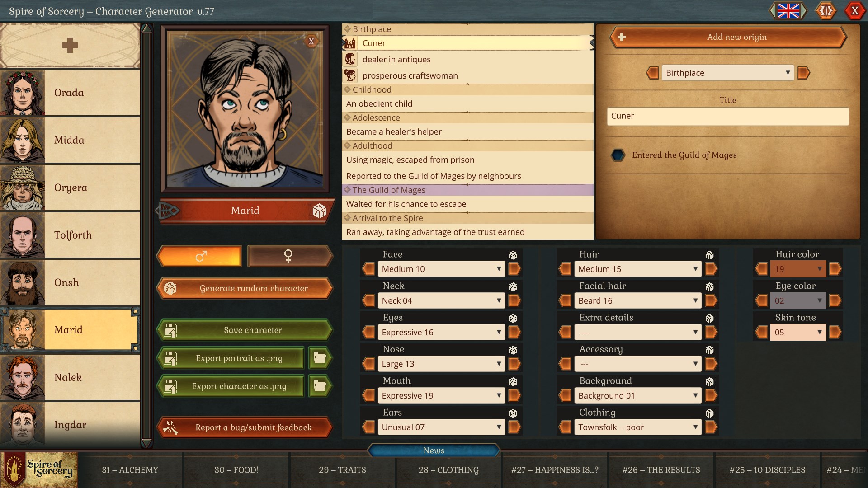The image size is (868, 488).
Task: Open portrait export folder via folder icon
Action: pyautogui.click(x=320, y=358)
